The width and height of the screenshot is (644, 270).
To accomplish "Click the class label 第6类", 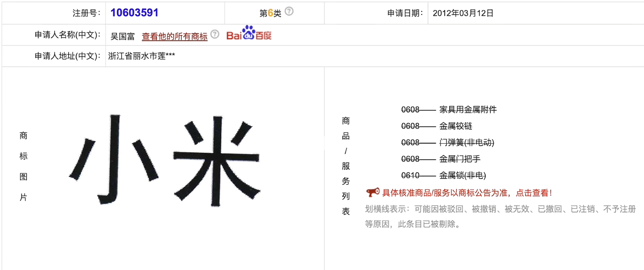I will [270, 13].
